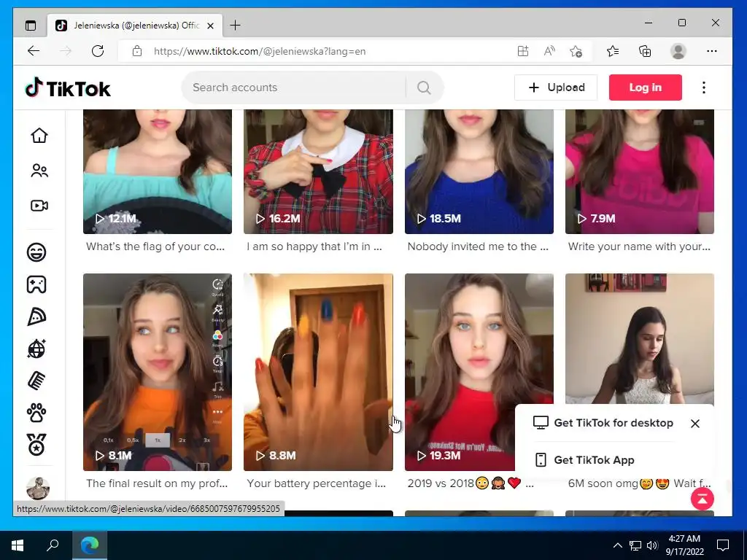Open the Favorites list icon
The height and width of the screenshot is (560, 747).
[613, 51]
